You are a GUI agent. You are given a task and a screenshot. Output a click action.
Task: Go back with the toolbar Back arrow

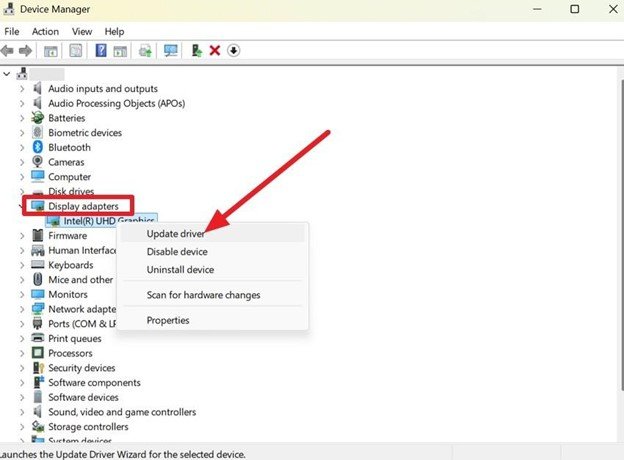tap(7, 51)
